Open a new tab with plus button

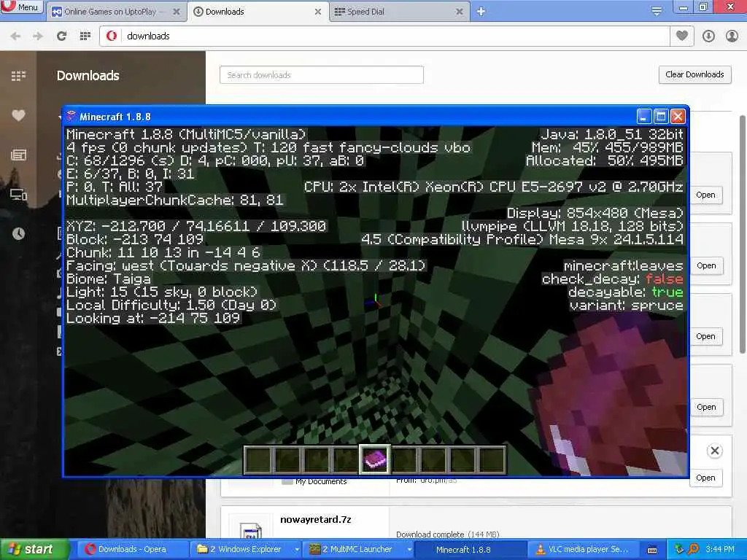[481, 12]
